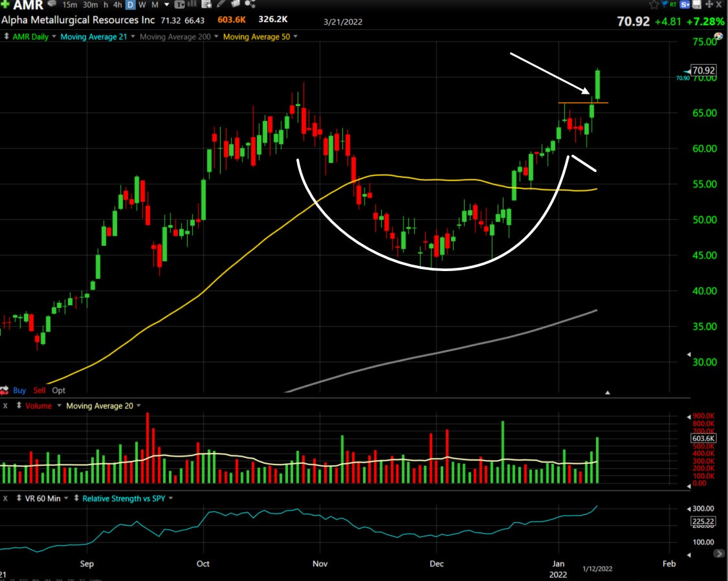Click the Volume indicator label

[x=39, y=406]
